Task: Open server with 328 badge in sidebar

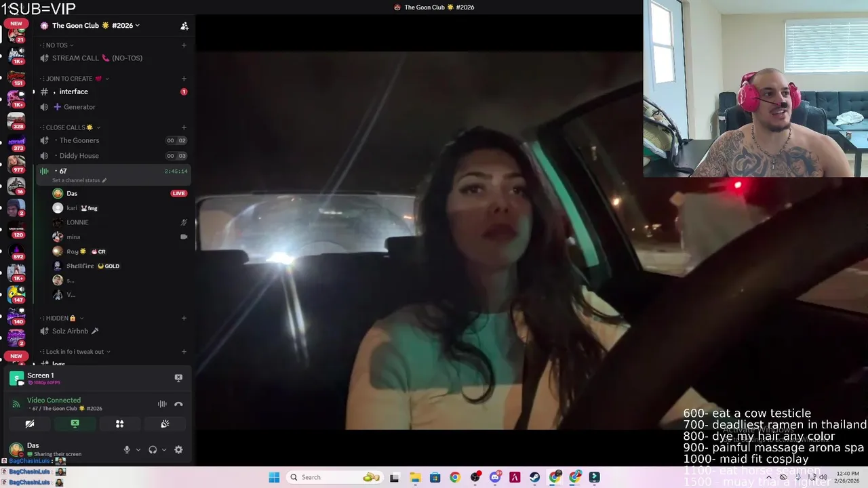Action: coord(16,120)
